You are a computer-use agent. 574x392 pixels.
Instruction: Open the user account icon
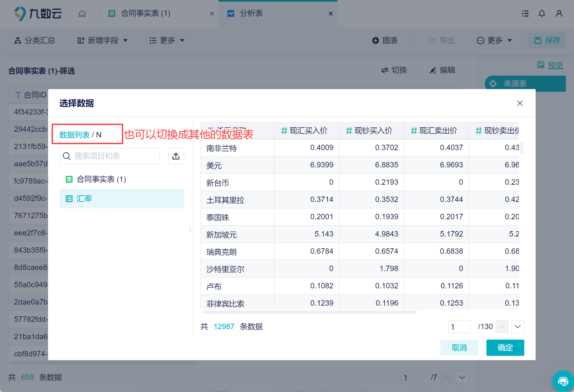click(559, 13)
